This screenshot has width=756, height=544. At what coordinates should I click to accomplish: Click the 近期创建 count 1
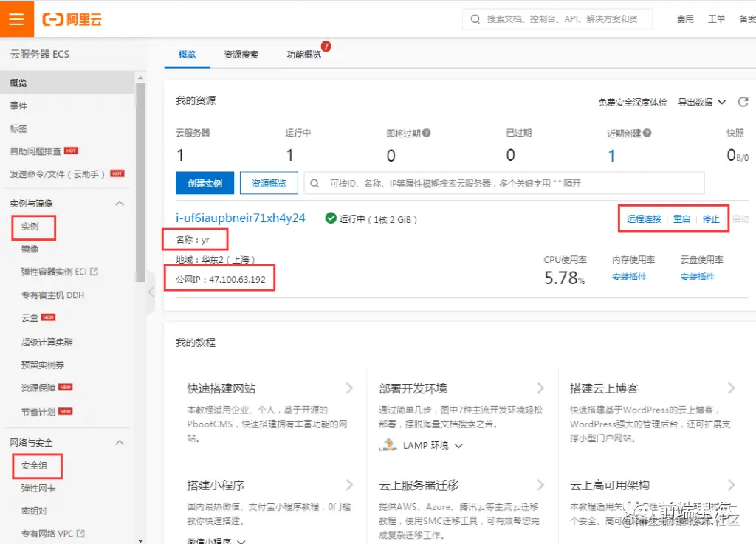click(611, 156)
